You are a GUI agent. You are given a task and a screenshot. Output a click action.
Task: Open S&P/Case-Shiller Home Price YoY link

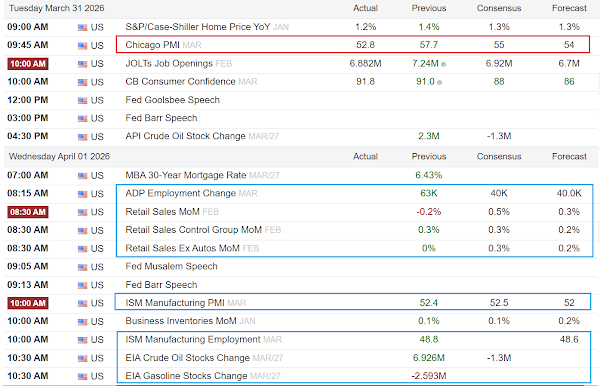198,27
